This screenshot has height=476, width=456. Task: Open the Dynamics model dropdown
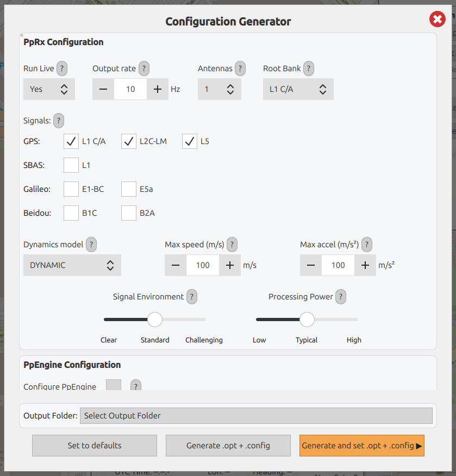pos(72,265)
